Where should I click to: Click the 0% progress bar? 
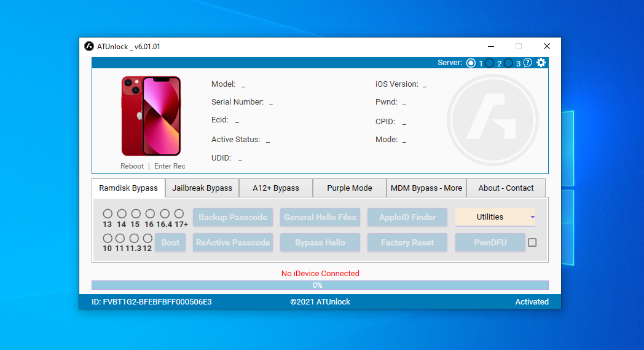[320, 285]
